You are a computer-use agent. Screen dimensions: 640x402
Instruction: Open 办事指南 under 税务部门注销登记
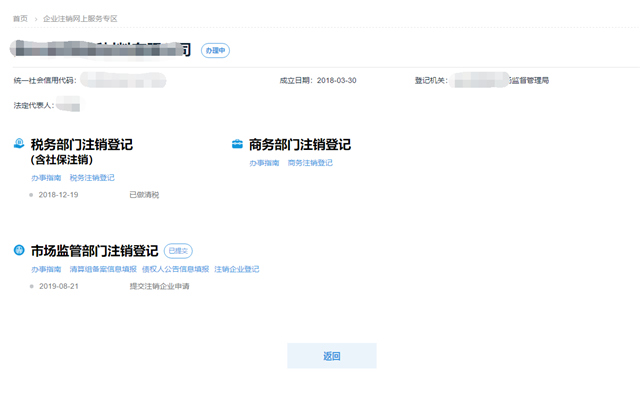(x=46, y=178)
